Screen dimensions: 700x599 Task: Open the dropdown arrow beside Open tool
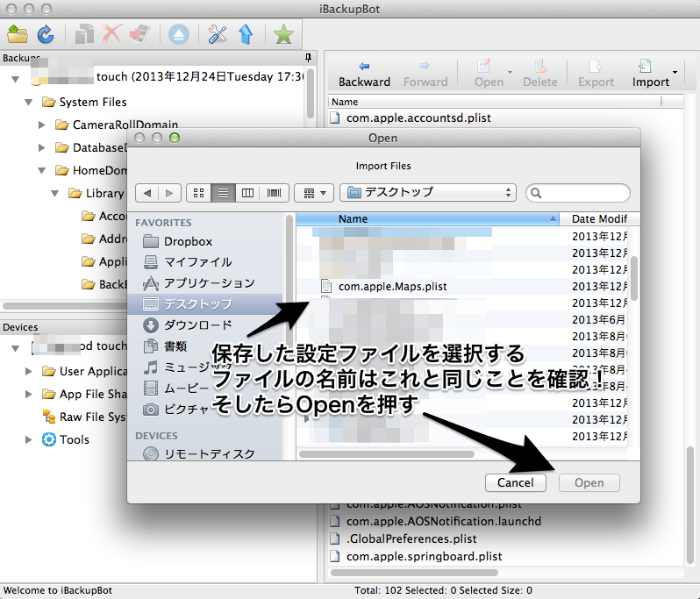510,72
